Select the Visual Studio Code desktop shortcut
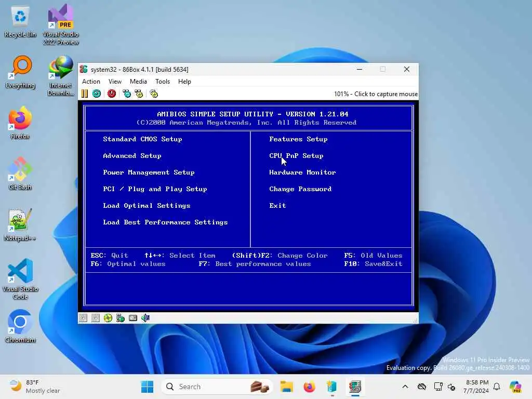This screenshot has height=399, width=532. click(x=20, y=279)
